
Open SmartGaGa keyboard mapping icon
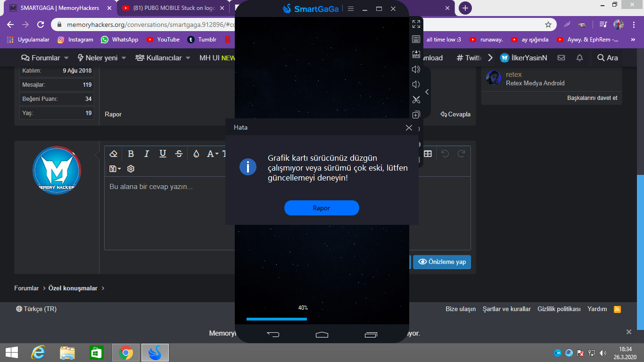click(x=416, y=39)
